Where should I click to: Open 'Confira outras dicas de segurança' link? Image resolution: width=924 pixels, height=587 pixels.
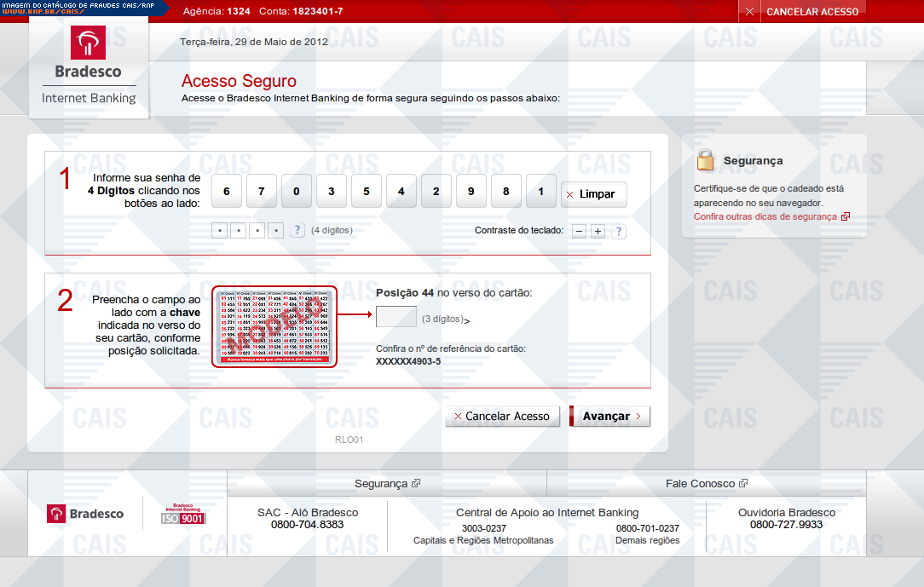point(765,216)
